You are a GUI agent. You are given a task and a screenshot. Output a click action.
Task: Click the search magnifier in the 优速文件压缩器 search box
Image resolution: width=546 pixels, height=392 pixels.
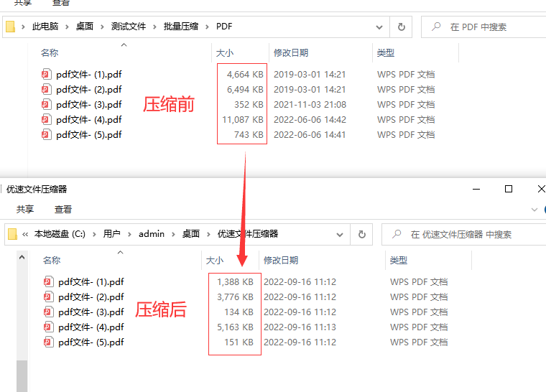(397, 234)
